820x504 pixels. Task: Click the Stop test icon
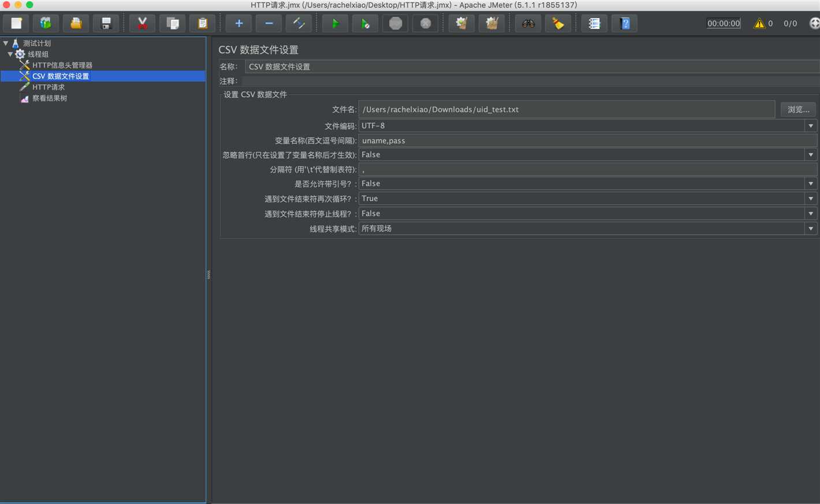click(x=395, y=24)
